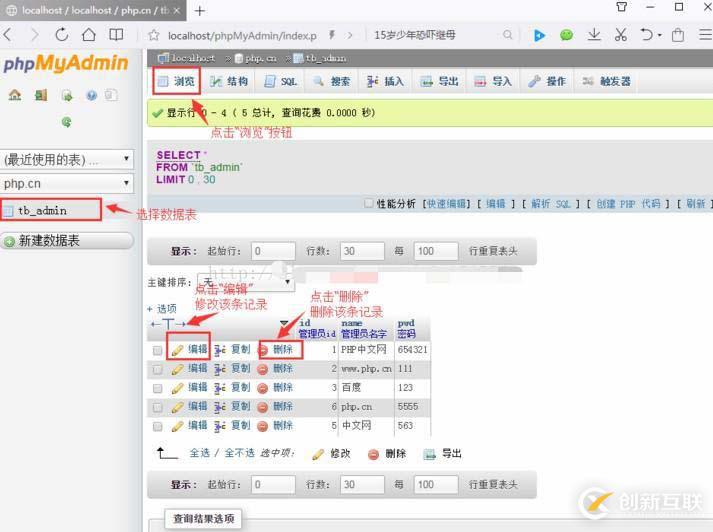
Task: Open the 插入 tab
Action: point(386,81)
